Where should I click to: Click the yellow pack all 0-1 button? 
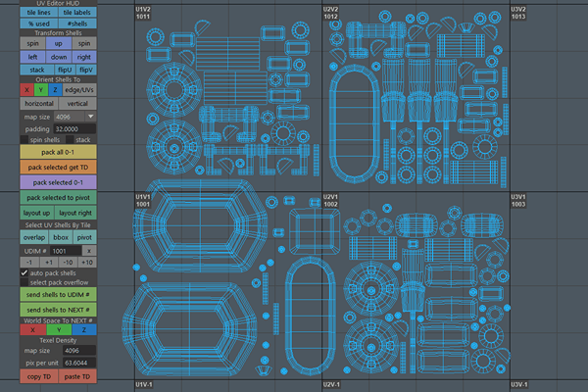click(x=58, y=153)
